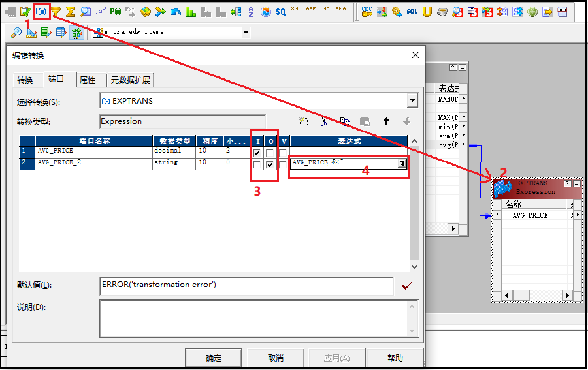Click the decimal datatype cell

coord(174,152)
